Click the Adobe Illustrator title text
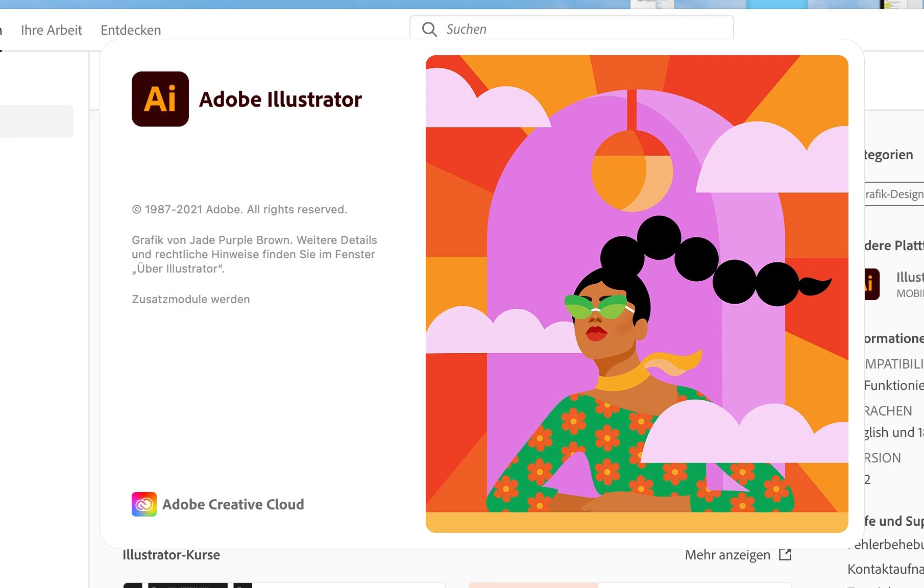 coord(280,100)
